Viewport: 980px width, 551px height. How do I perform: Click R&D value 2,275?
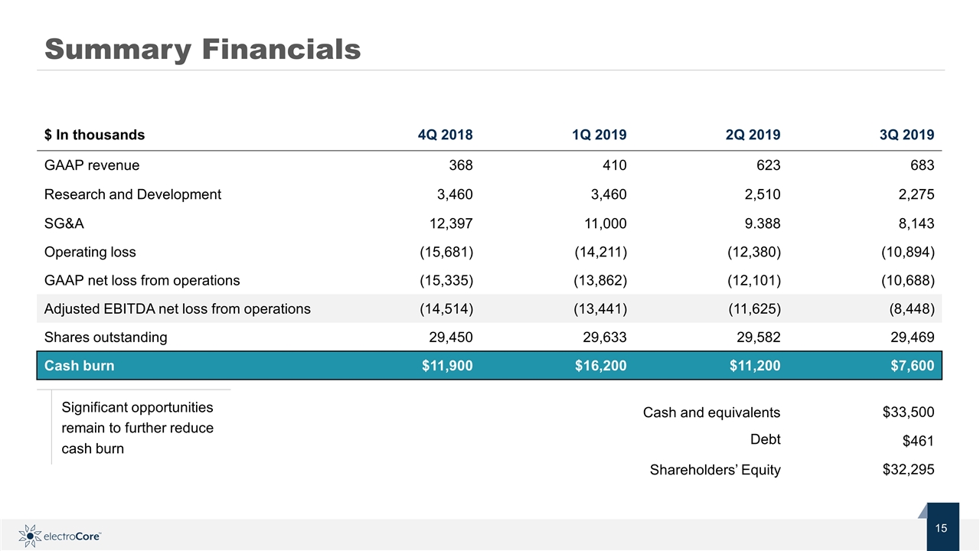pos(916,194)
